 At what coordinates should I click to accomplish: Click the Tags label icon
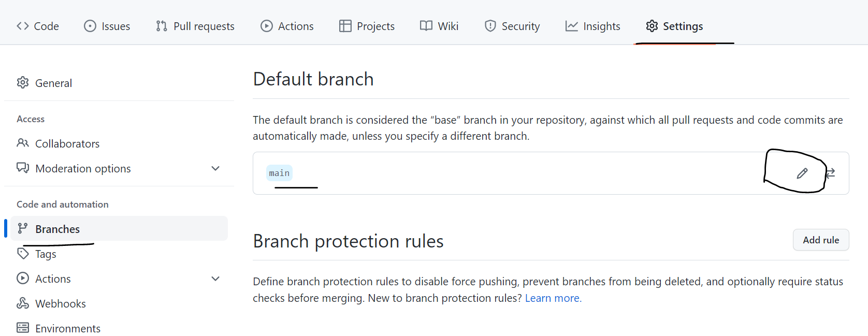pos(23,254)
